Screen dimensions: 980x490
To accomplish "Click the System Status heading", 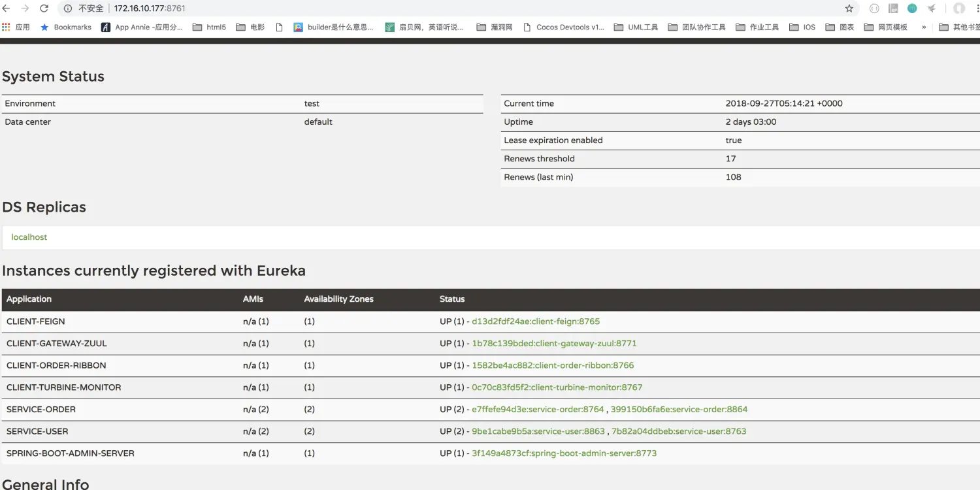I will pyautogui.click(x=54, y=76).
